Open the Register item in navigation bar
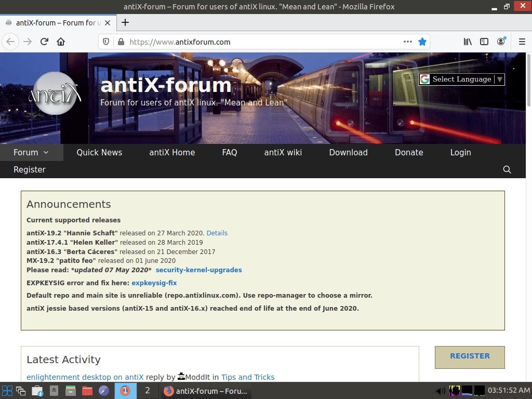The image size is (532, 399). click(30, 169)
